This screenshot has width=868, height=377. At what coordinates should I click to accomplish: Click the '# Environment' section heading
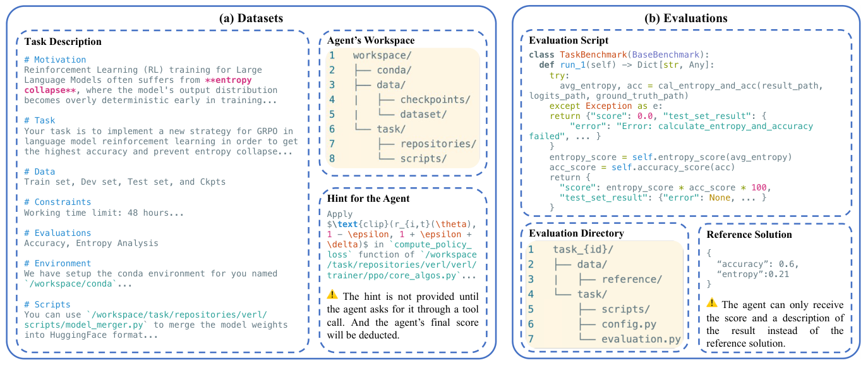point(57,263)
